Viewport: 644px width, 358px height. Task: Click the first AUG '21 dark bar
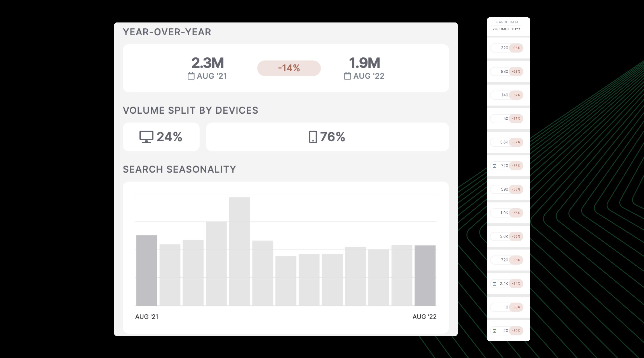click(146, 270)
